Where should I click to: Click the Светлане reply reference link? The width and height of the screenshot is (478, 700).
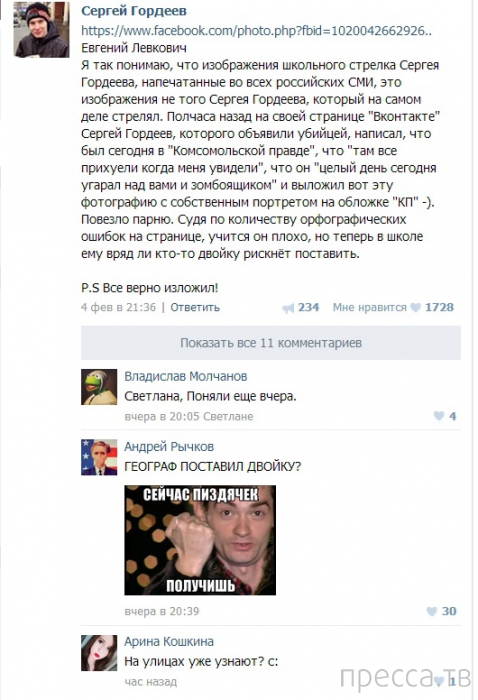[228, 417]
